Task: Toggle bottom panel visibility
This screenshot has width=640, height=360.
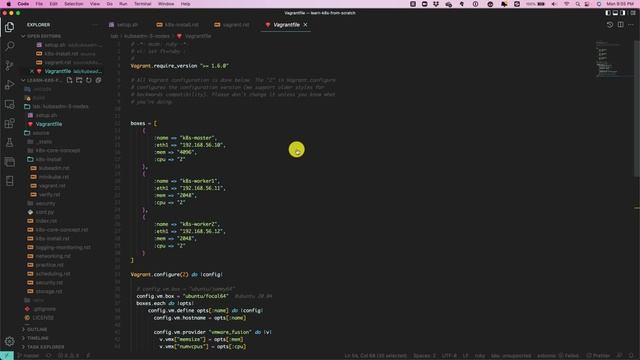Action: coord(615,13)
